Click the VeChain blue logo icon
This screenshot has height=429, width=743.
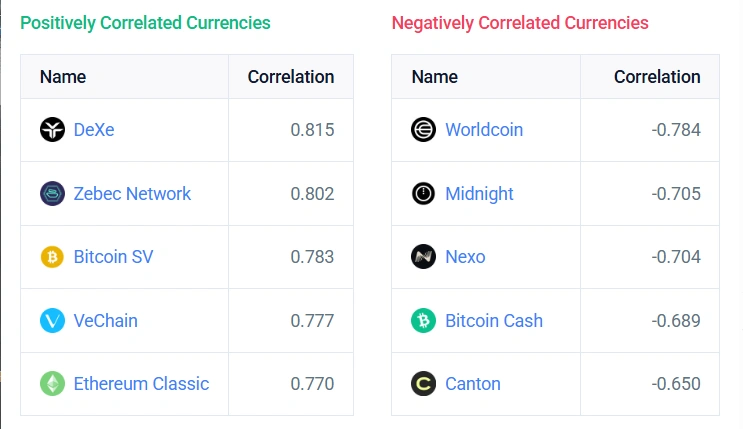click(52, 321)
